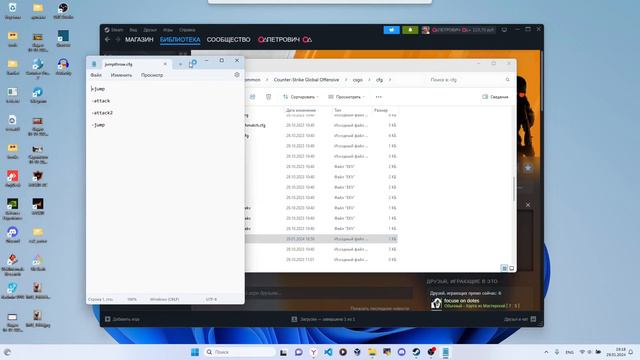Go forward with Steam's forward arrow
Viewport: 640px width, 360px height.
(x=118, y=40)
